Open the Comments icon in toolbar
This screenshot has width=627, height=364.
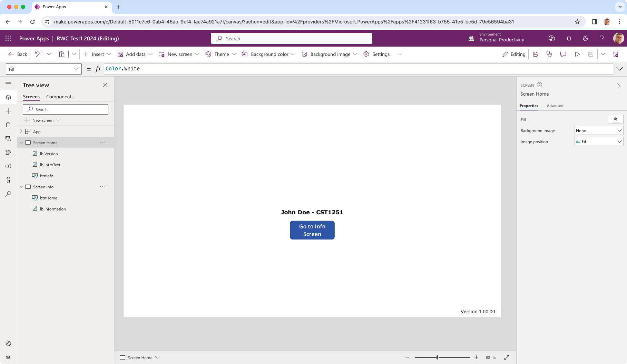coord(563,54)
